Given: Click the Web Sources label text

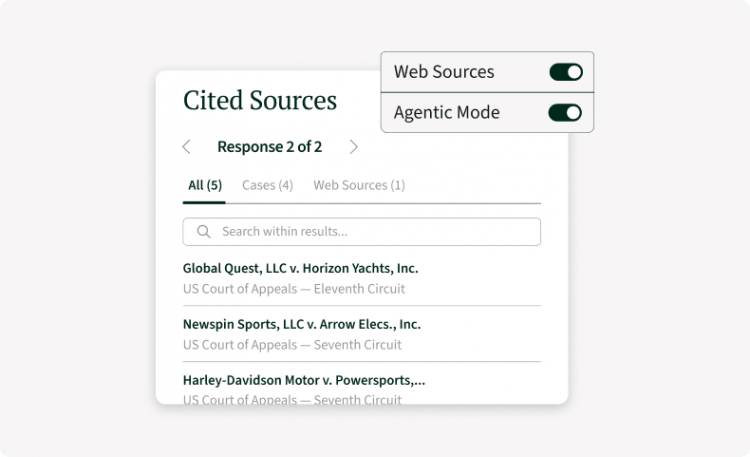Looking at the screenshot, I should [x=444, y=72].
